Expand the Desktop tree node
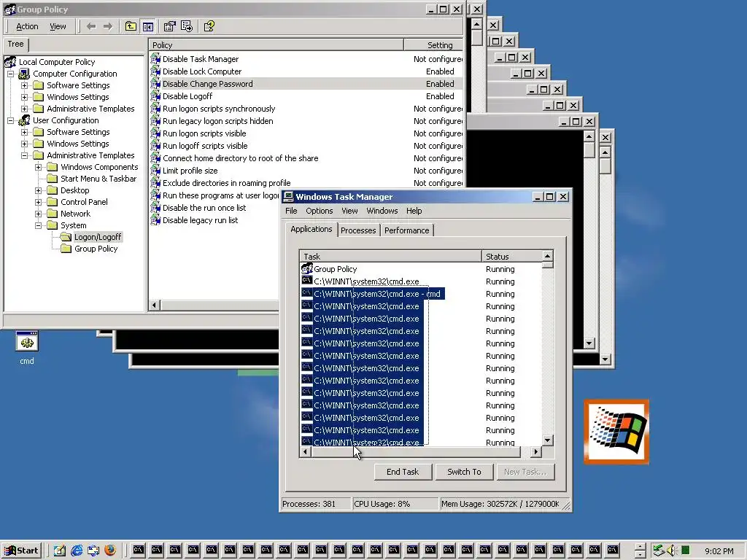Screen dimensions: 747x560 click(x=38, y=190)
